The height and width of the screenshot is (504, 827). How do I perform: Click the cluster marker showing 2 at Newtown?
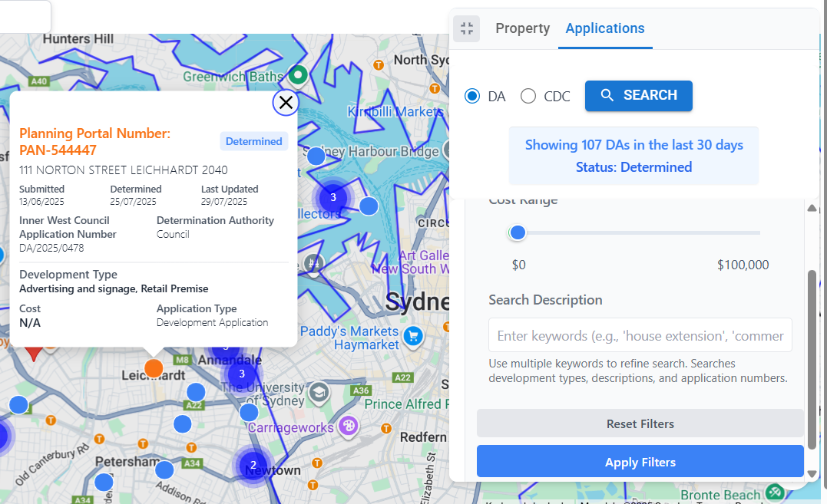pyautogui.click(x=253, y=464)
